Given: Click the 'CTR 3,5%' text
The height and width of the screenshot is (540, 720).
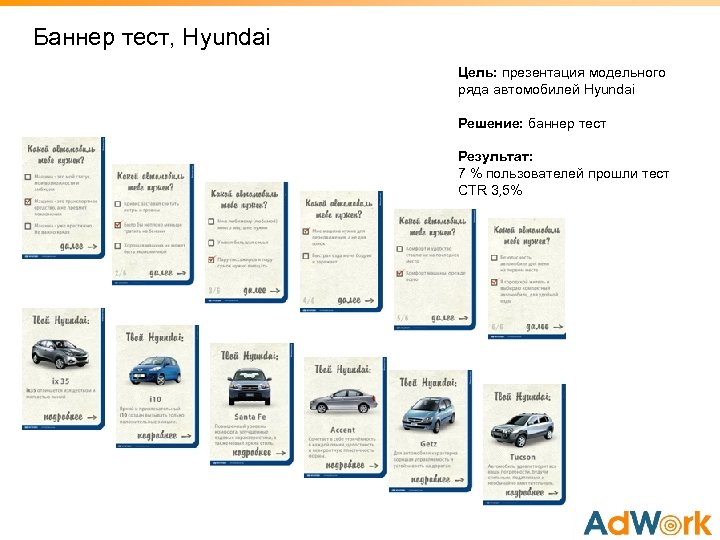Looking at the screenshot, I should [x=490, y=190].
